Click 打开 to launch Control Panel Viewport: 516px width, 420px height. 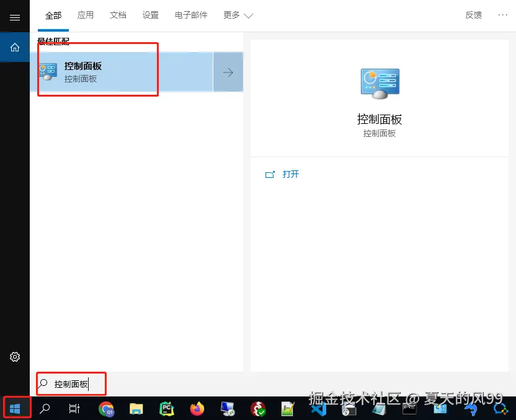pos(282,174)
